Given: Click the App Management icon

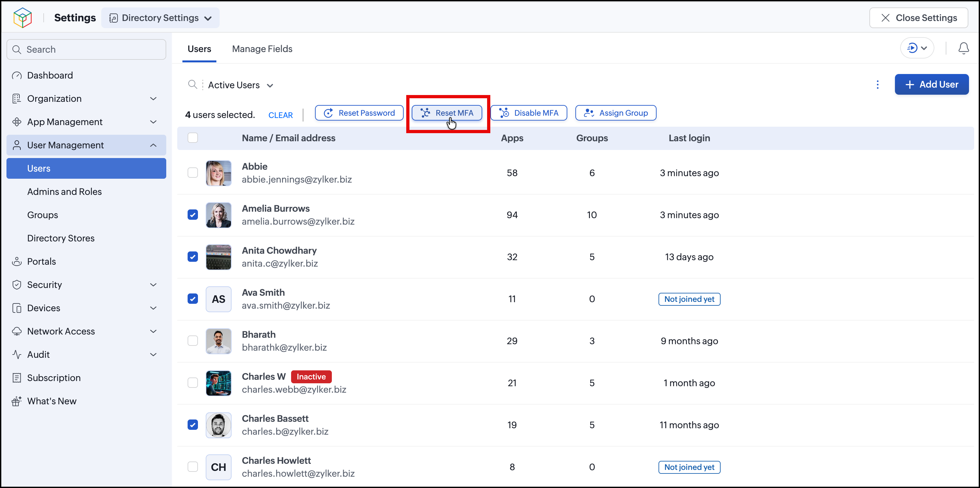Looking at the screenshot, I should [17, 122].
